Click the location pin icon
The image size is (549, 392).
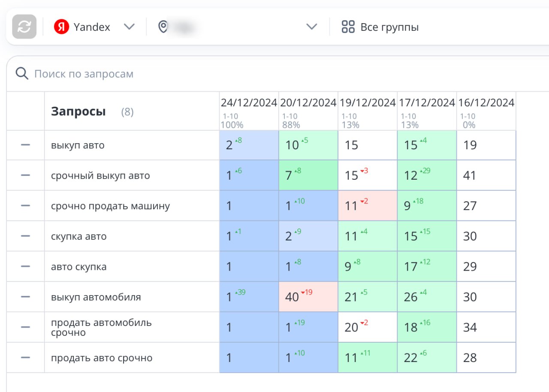pos(163,27)
